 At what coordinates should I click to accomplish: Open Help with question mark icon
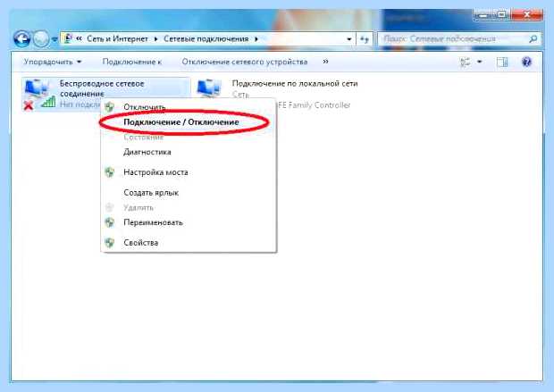pyautogui.click(x=526, y=62)
